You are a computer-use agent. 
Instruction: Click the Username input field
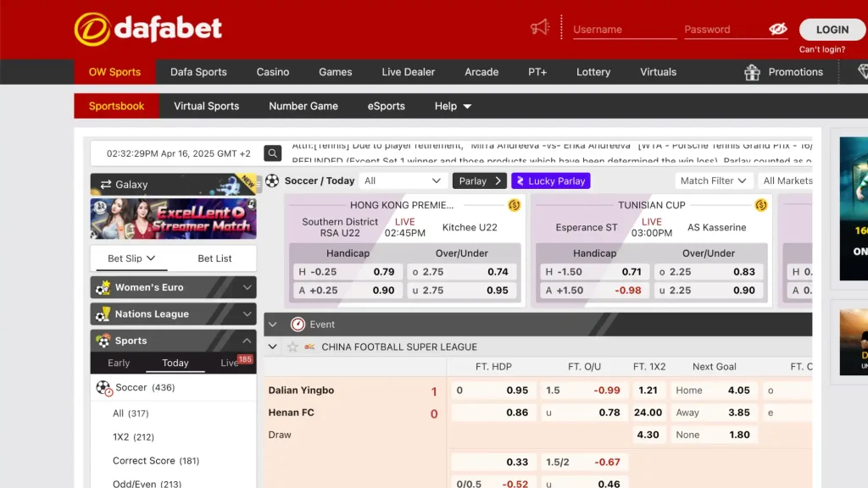pyautogui.click(x=625, y=30)
